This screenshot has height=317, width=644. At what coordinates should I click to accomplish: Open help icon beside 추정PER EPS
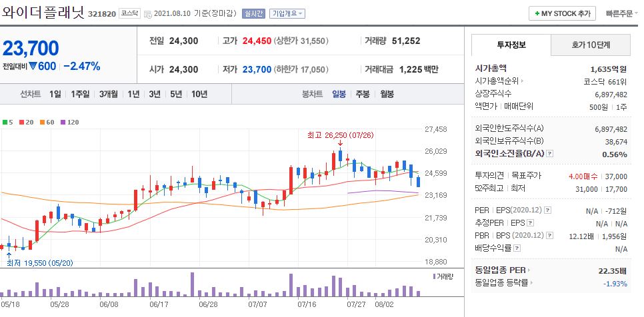(x=530, y=223)
